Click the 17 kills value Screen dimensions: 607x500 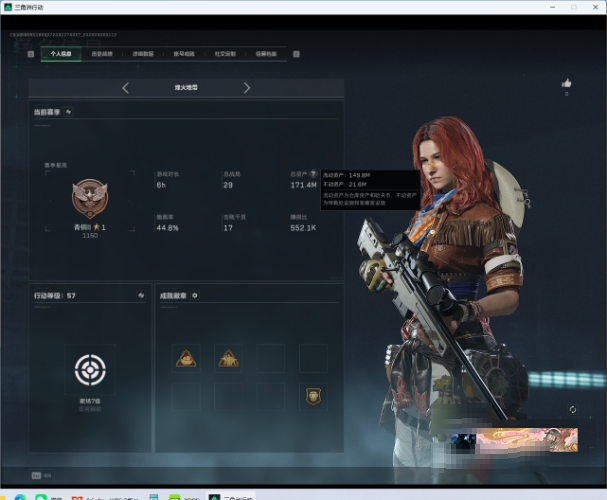tap(228, 228)
